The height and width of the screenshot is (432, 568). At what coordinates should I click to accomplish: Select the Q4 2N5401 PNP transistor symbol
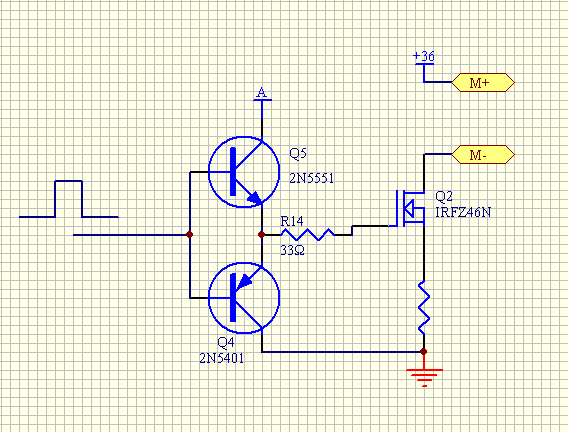pos(244,298)
